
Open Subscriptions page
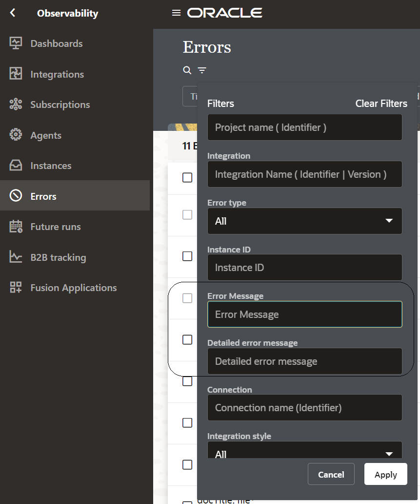pos(60,105)
